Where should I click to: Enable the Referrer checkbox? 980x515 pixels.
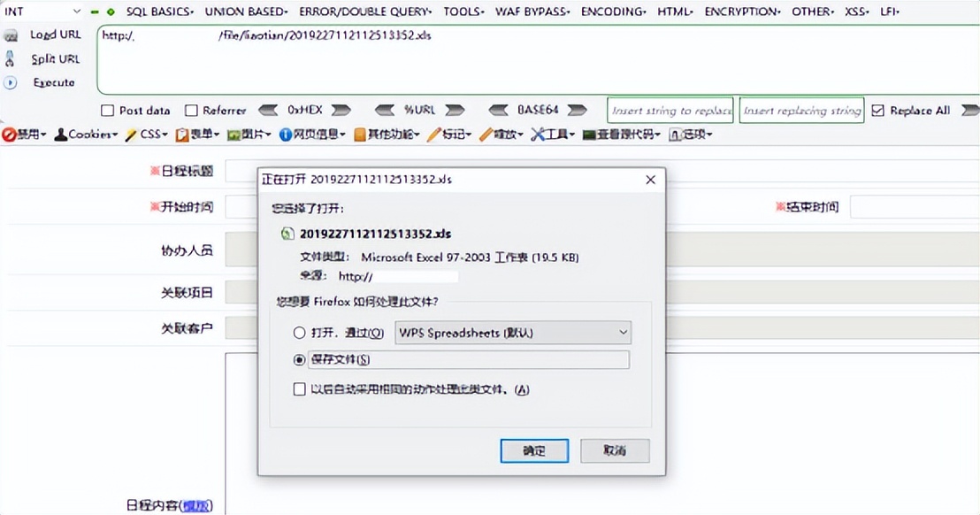tap(191, 111)
